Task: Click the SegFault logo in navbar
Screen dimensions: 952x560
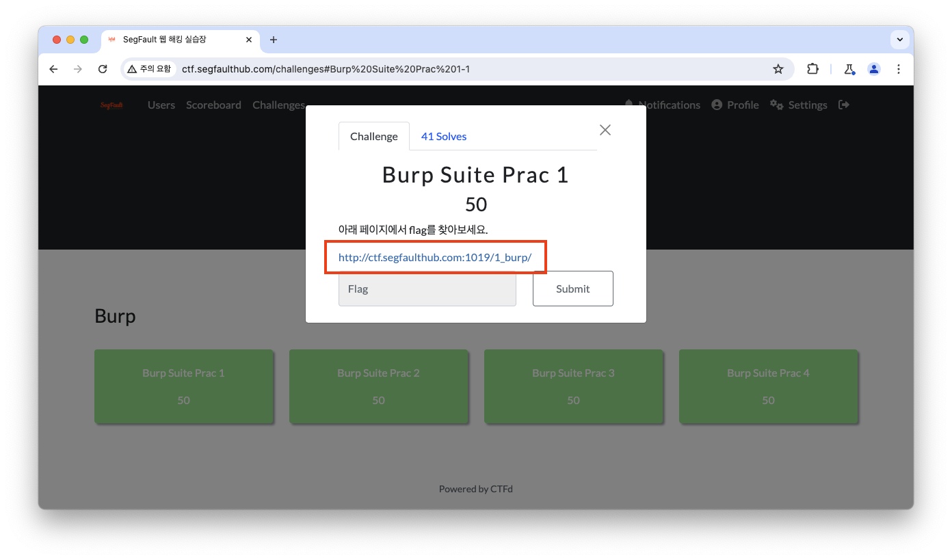Action: [111, 105]
